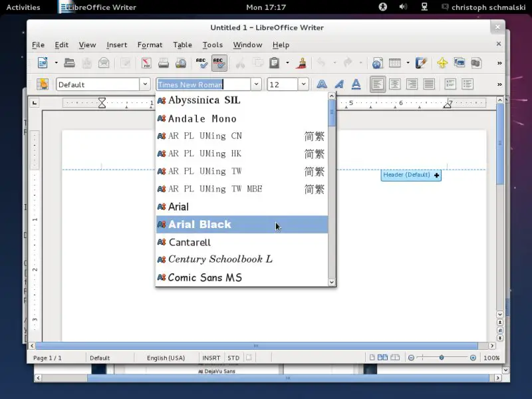The width and height of the screenshot is (532, 399).
Task: Toggle Bullets list button
Action: pyautogui.click(x=467, y=84)
